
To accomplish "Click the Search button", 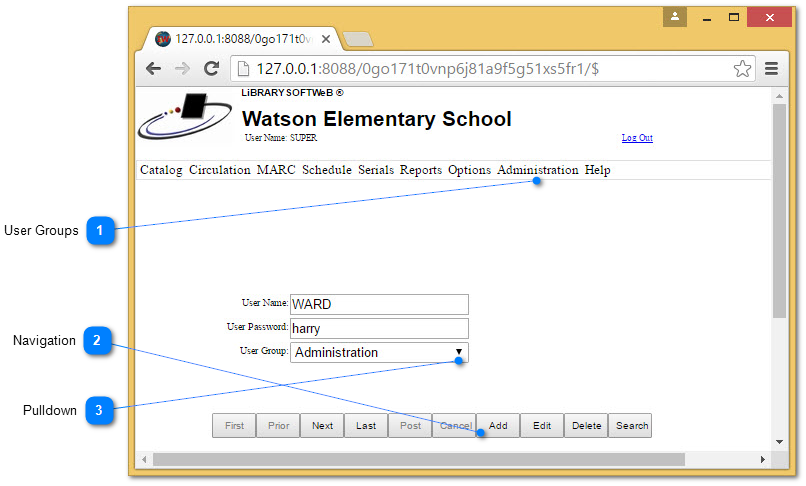I will pos(631,426).
